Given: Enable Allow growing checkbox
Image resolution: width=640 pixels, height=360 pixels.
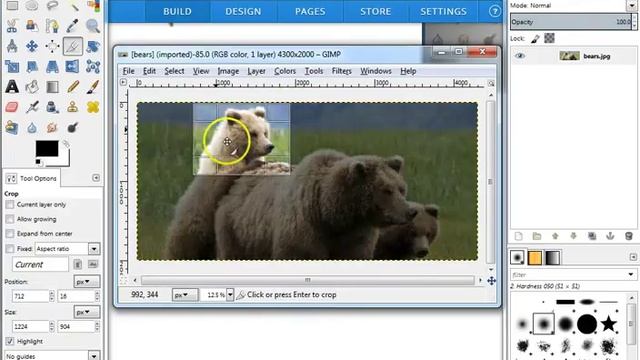Looking at the screenshot, I should click(10, 219).
